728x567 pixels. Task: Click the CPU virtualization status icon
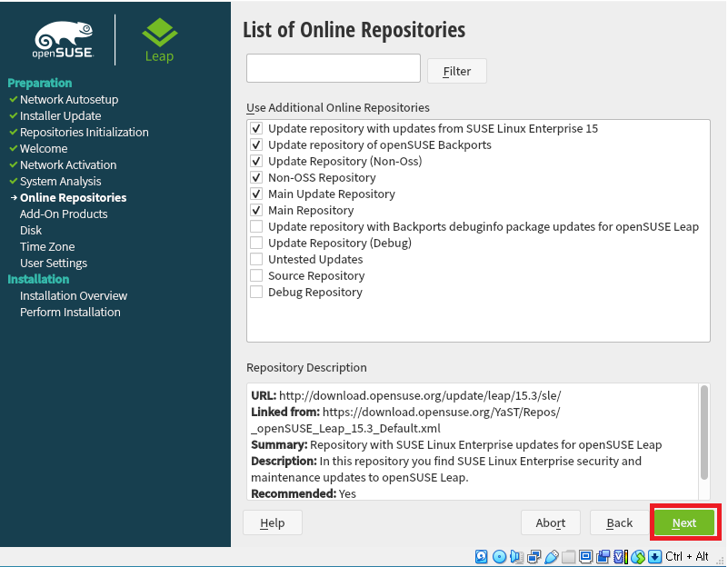click(621, 556)
